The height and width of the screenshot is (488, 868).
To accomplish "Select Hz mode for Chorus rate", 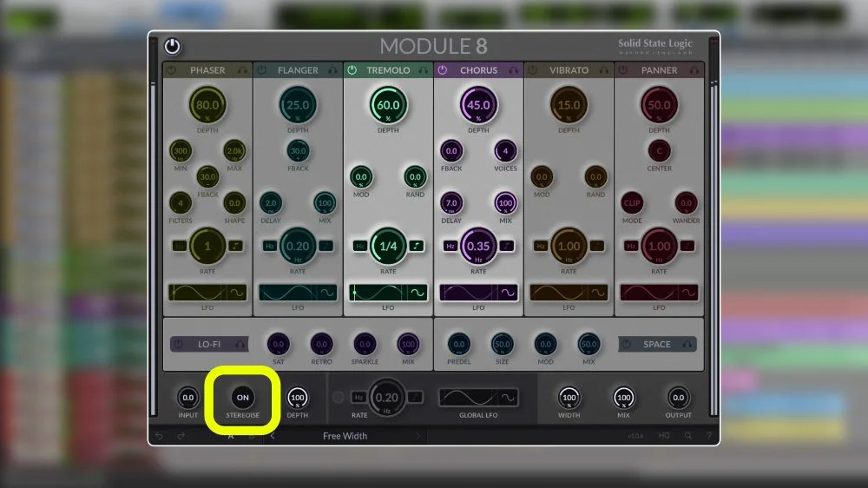I will pos(450,246).
